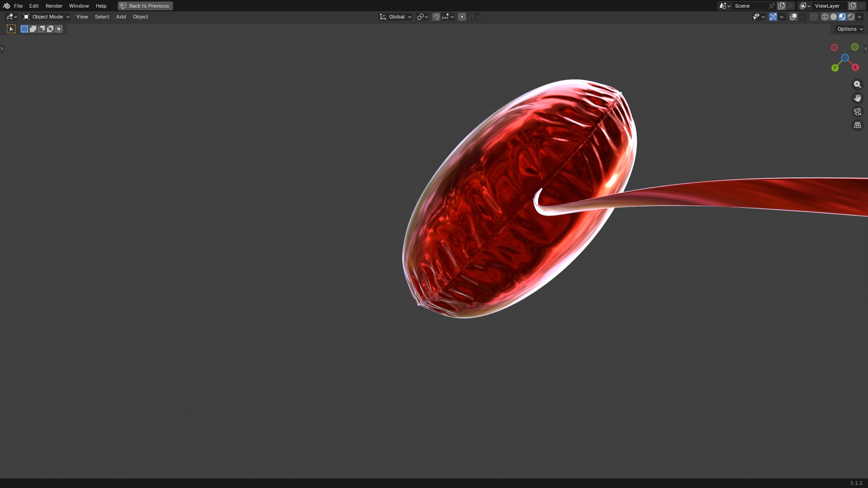The image size is (868, 488).
Task: Open the Object Mode dropdown
Action: pyautogui.click(x=46, y=17)
